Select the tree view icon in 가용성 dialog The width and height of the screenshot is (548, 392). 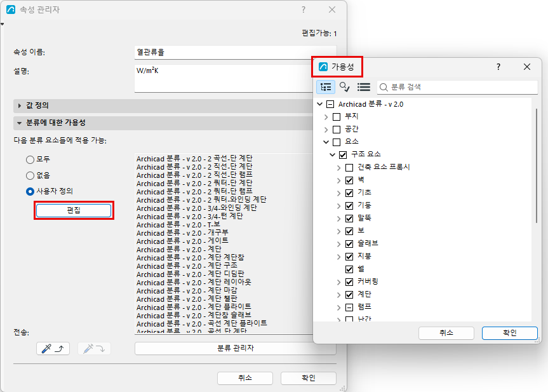click(325, 87)
